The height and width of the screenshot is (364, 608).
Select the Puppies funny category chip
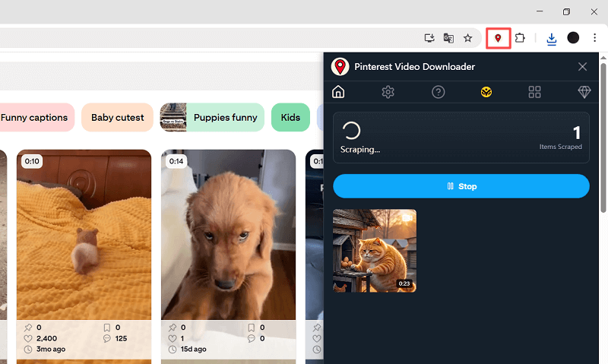point(212,118)
